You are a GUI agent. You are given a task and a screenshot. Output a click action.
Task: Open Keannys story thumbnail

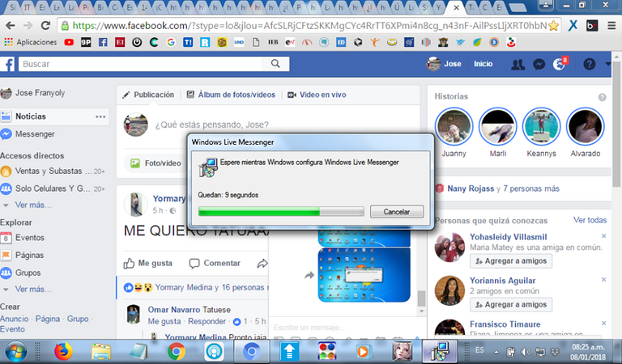tap(541, 127)
